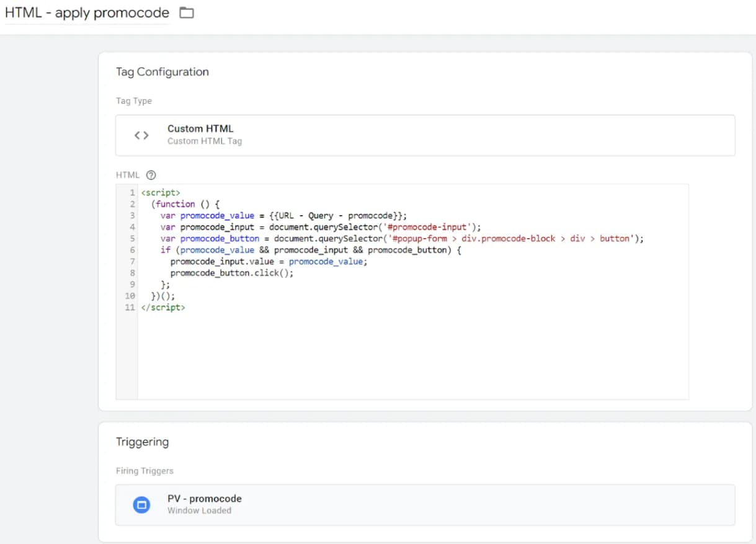
Task: Click the 'Firing Triggers' label
Action: 145,471
